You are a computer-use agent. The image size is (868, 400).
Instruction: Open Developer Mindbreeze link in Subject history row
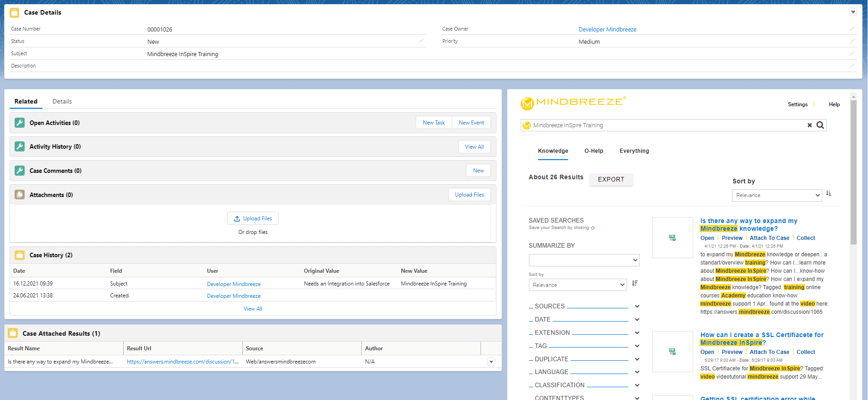pyautogui.click(x=234, y=284)
